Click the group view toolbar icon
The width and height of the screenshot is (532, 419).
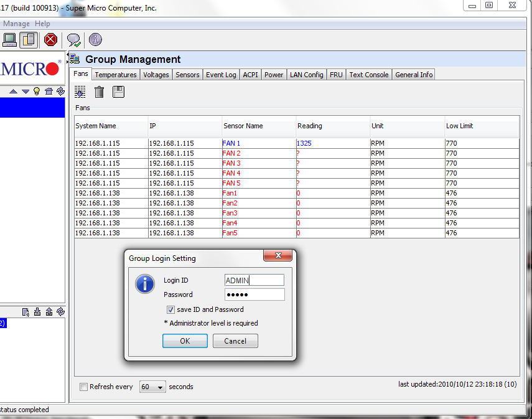point(29,40)
